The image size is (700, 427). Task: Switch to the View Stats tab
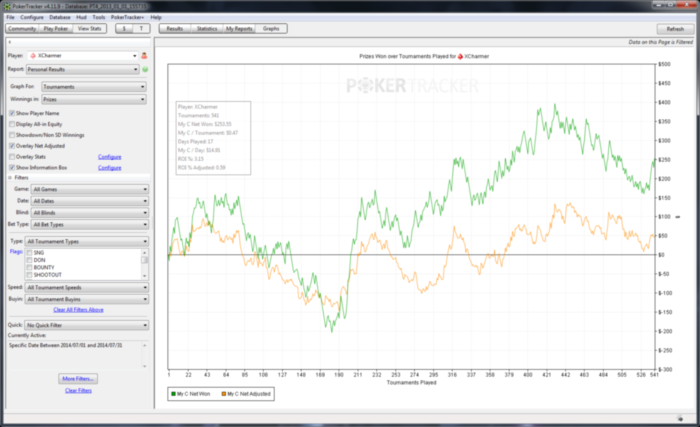pos(89,29)
